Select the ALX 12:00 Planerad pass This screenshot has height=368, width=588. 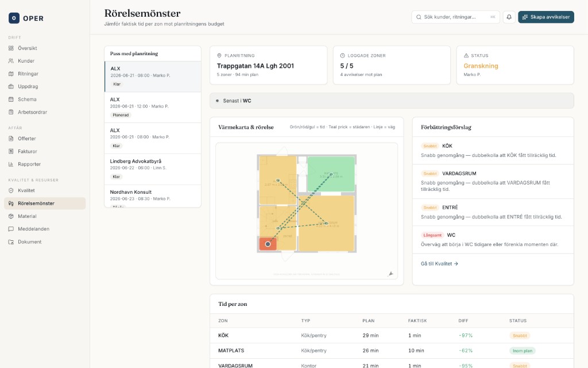point(153,108)
